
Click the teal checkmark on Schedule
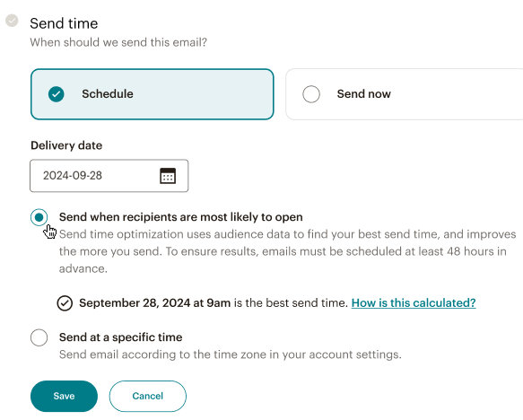[56, 94]
